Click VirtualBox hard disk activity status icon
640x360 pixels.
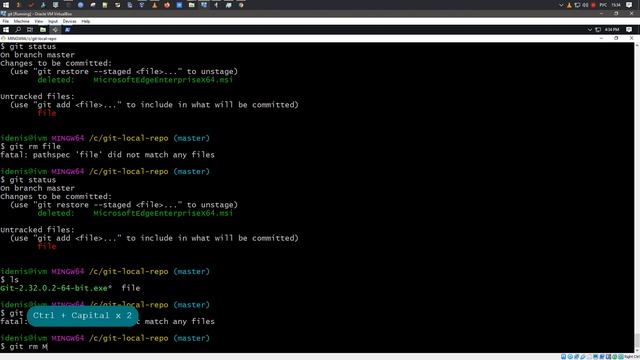563,357
